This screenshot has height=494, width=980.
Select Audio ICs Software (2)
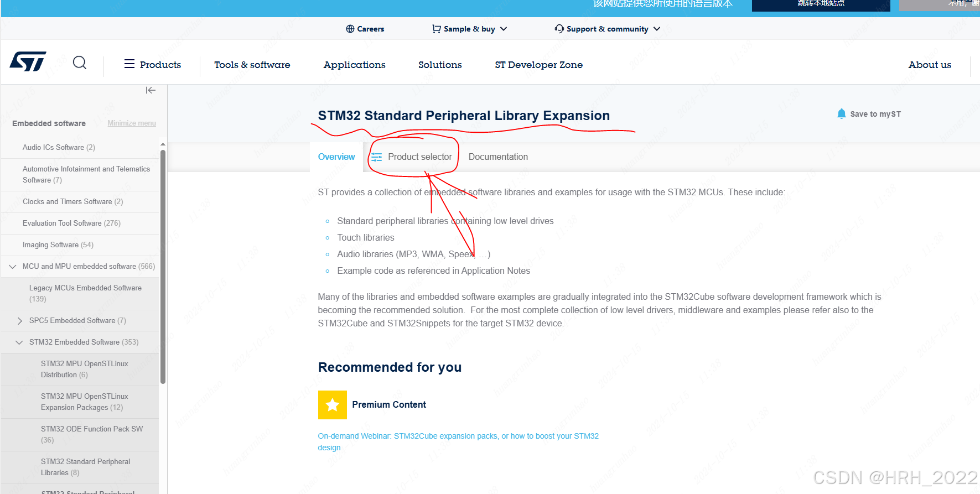click(x=59, y=148)
